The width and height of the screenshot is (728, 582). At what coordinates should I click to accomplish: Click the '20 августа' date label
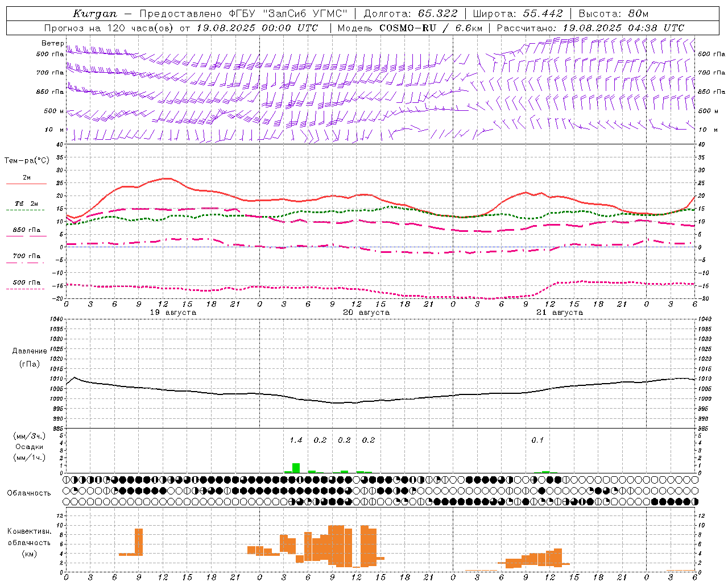(x=366, y=313)
